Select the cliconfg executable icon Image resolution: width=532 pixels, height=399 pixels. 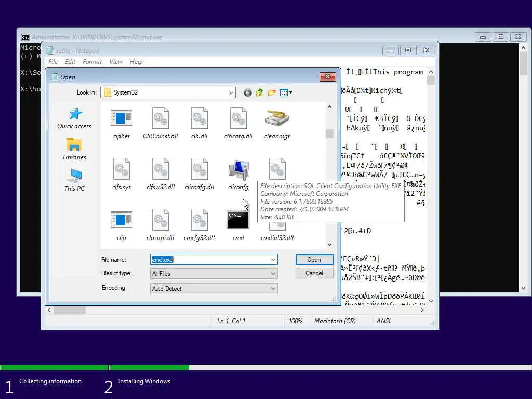click(238, 169)
